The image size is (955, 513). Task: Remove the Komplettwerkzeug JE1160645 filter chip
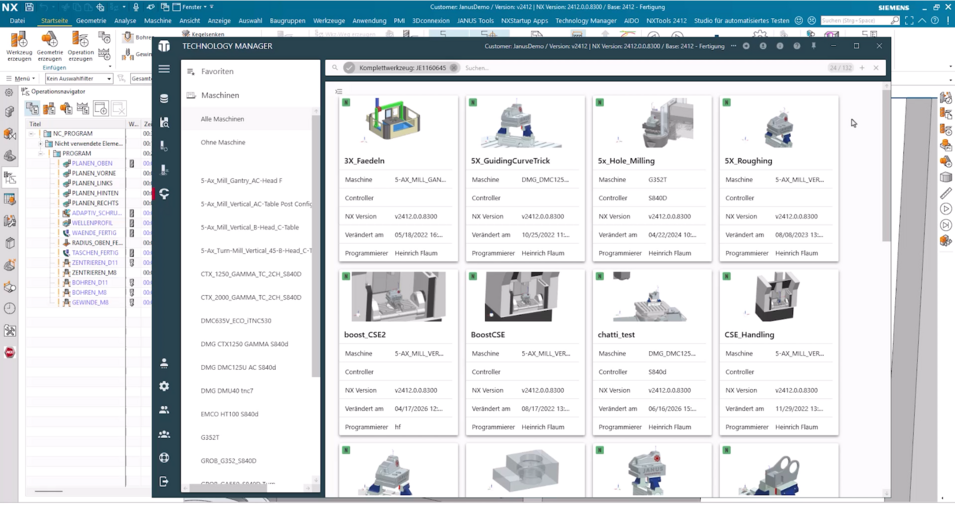(x=454, y=68)
